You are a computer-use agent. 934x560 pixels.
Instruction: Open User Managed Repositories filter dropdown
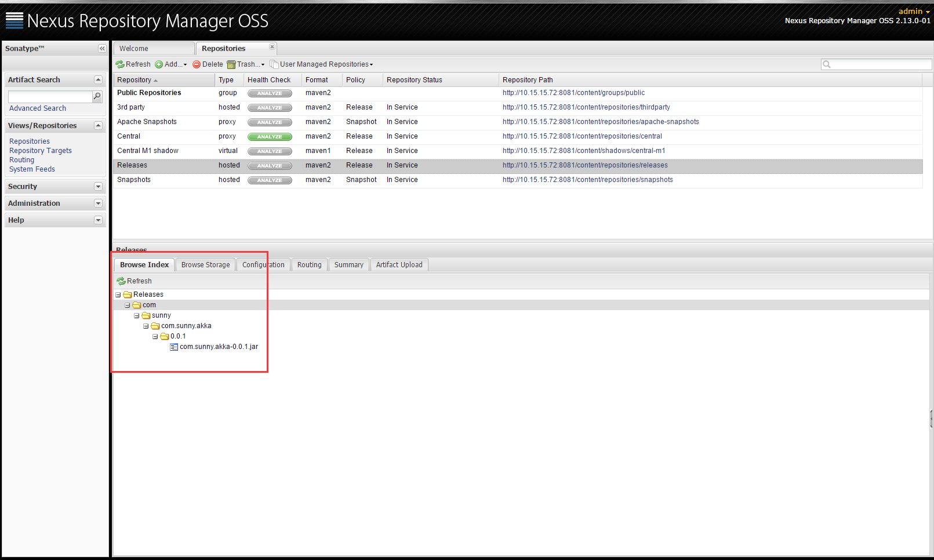[322, 64]
